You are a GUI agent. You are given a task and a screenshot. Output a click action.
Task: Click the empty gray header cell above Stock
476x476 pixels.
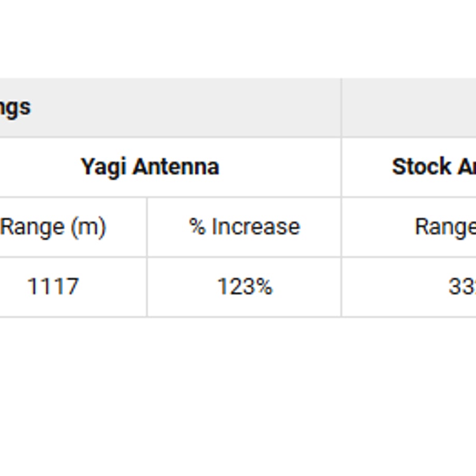pos(409,108)
